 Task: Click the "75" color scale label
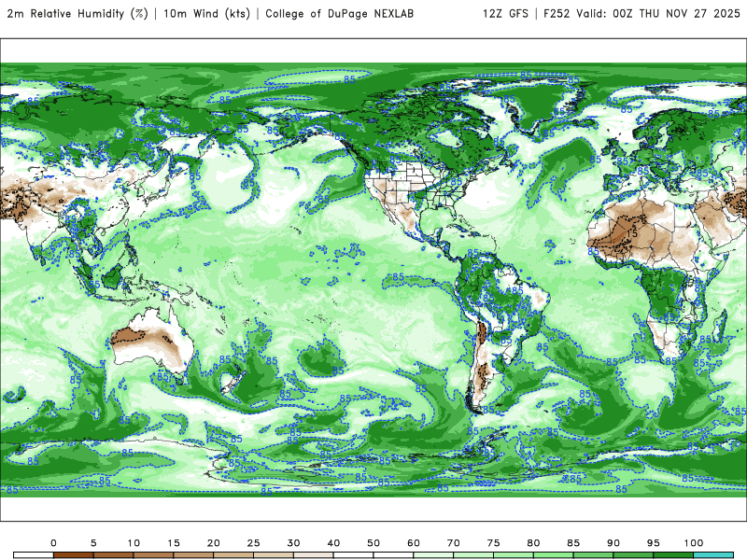494,543
